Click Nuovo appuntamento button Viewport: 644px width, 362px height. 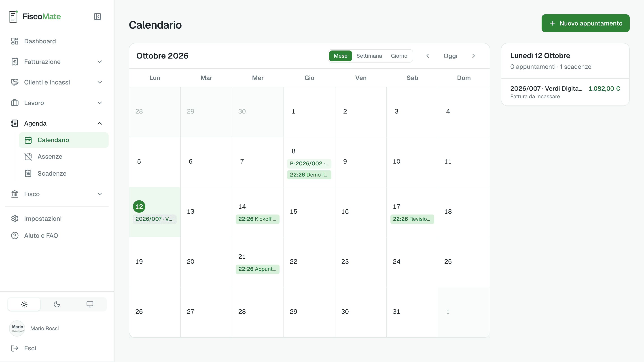(585, 23)
